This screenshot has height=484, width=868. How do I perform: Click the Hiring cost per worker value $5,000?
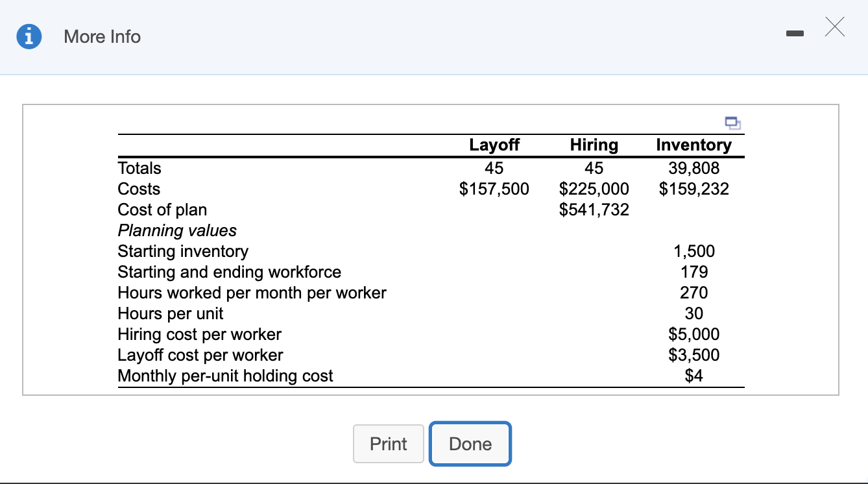693,334
